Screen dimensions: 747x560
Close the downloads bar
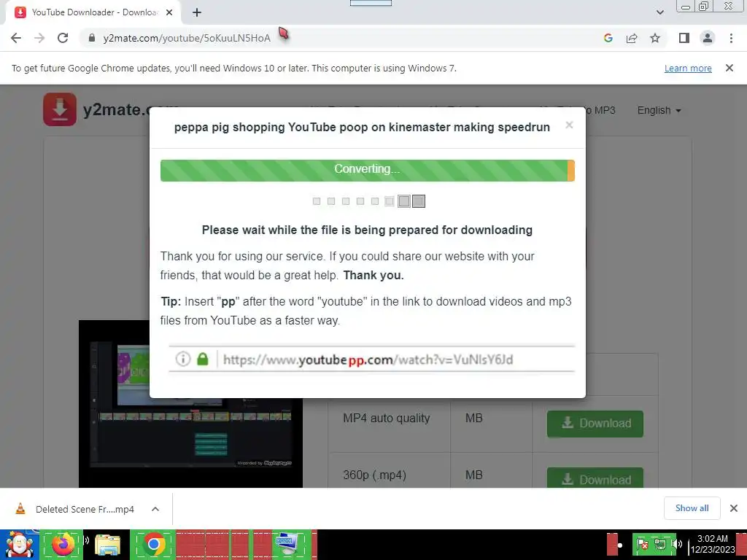(x=734, y=508)
